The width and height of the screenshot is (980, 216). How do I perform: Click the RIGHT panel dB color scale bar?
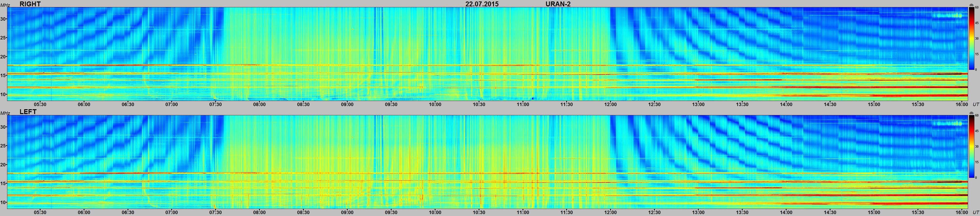971,39
